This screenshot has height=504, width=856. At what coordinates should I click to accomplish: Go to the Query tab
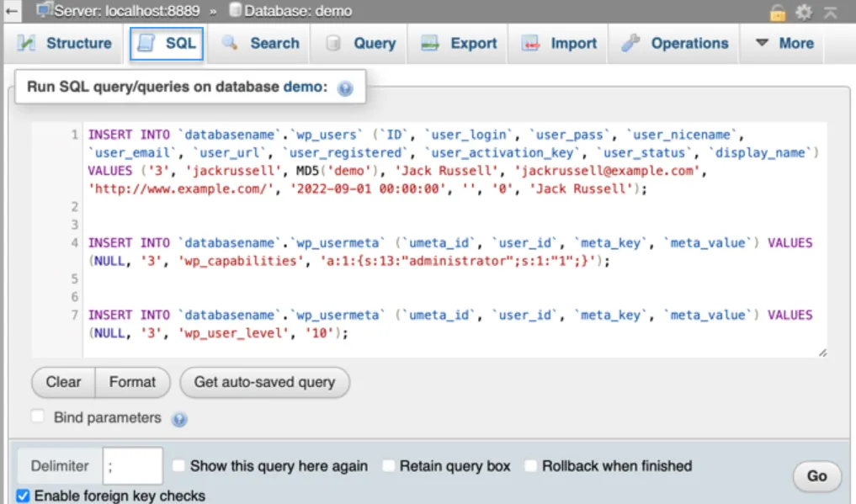[360, 43]
